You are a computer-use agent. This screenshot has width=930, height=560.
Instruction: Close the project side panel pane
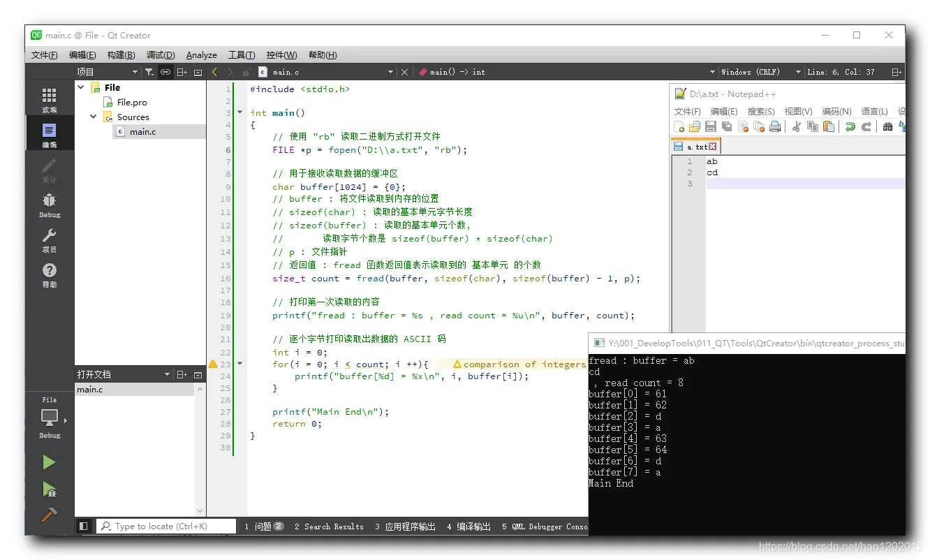198,72
